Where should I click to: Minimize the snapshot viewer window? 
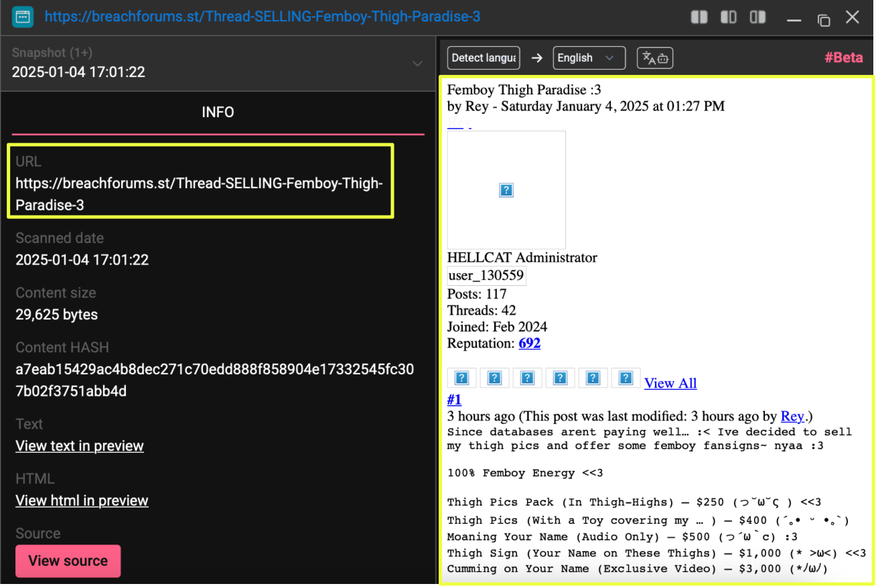(x=794, y=18)
